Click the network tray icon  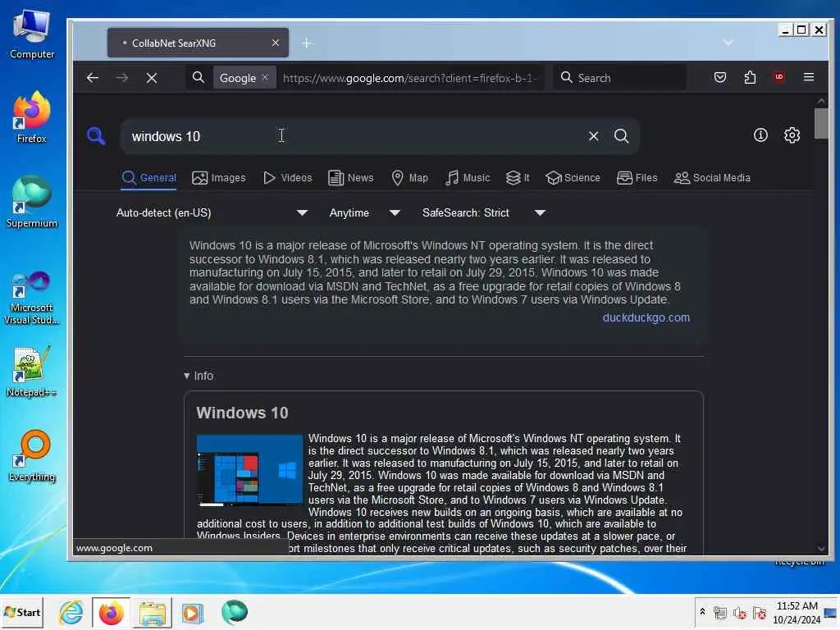click(x=720, y=613)
